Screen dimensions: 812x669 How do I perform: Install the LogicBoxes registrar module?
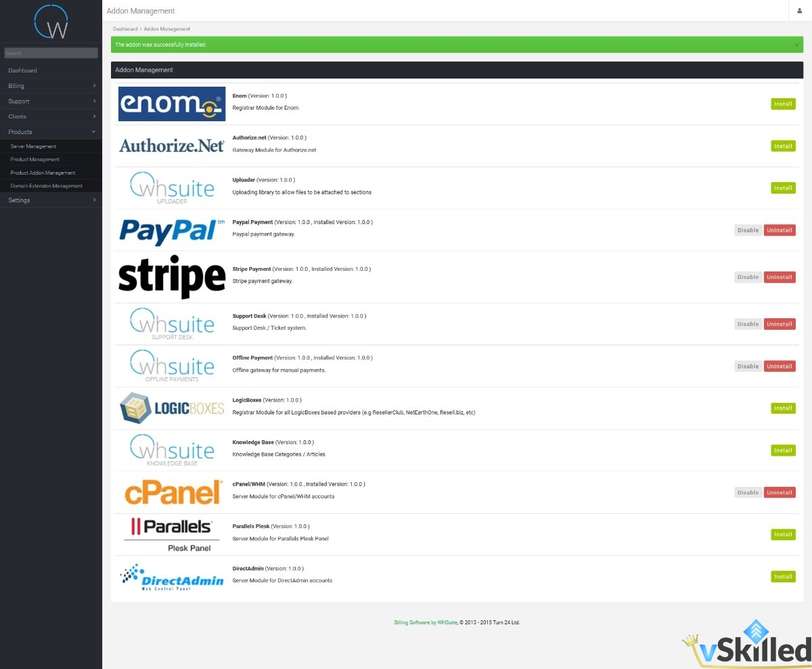(783, 408)
